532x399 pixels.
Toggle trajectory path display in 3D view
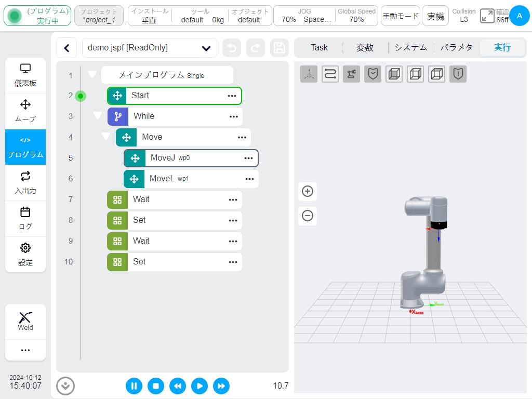tap(330, 74)
